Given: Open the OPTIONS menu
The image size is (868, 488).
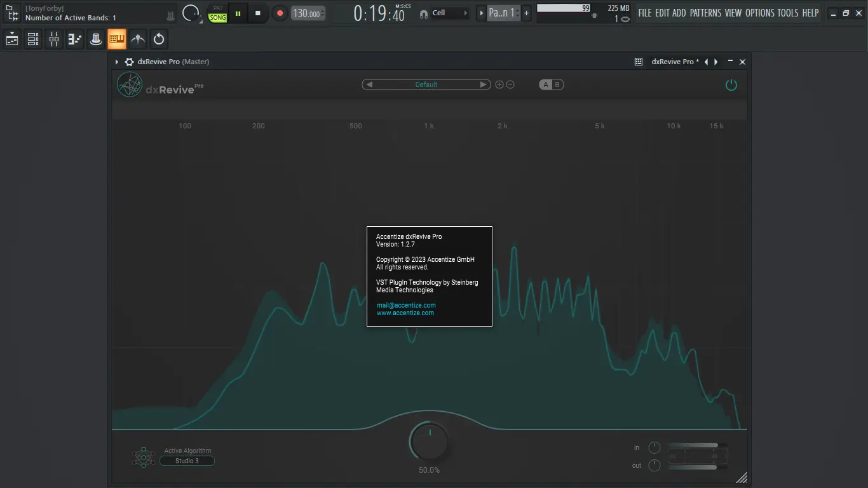Looking at the screenshot, I should pos(760,13).
